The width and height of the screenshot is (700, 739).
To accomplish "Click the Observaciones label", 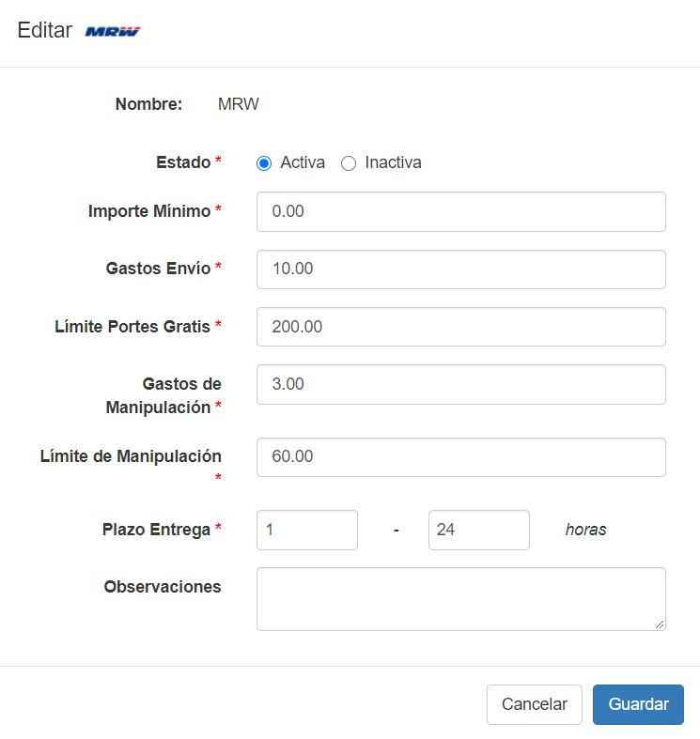I will coord(163,587).
